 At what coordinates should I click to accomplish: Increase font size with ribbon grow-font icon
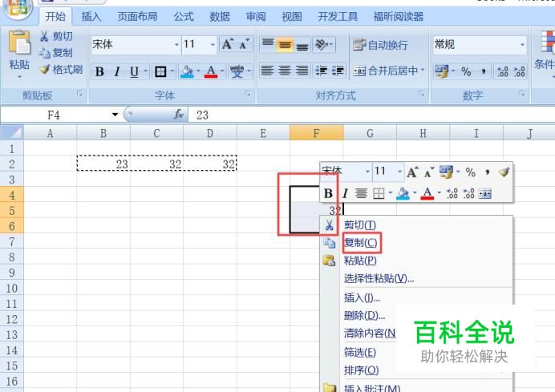[227, 45]
